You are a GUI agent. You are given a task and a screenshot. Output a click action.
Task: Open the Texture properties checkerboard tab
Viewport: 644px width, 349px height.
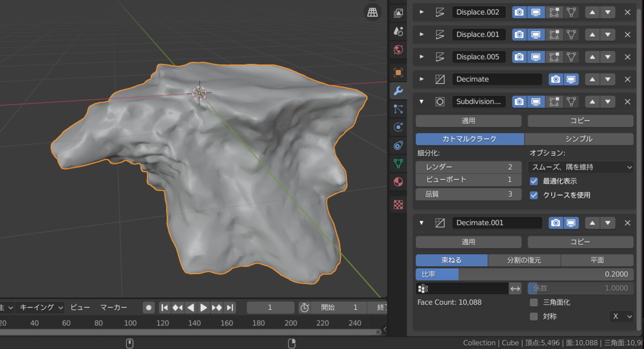tap(398, 204)
